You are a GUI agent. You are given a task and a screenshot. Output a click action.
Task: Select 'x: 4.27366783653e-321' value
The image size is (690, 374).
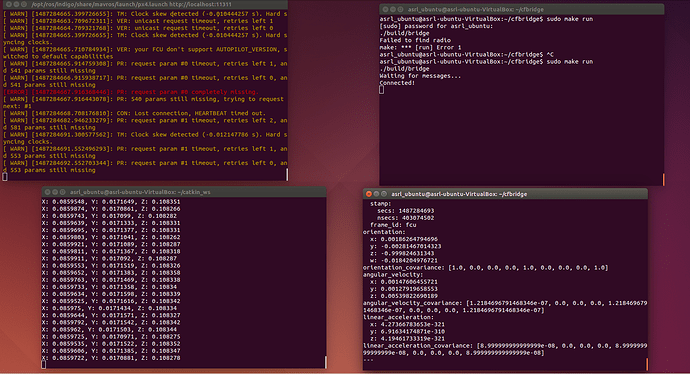pos(407,324)
